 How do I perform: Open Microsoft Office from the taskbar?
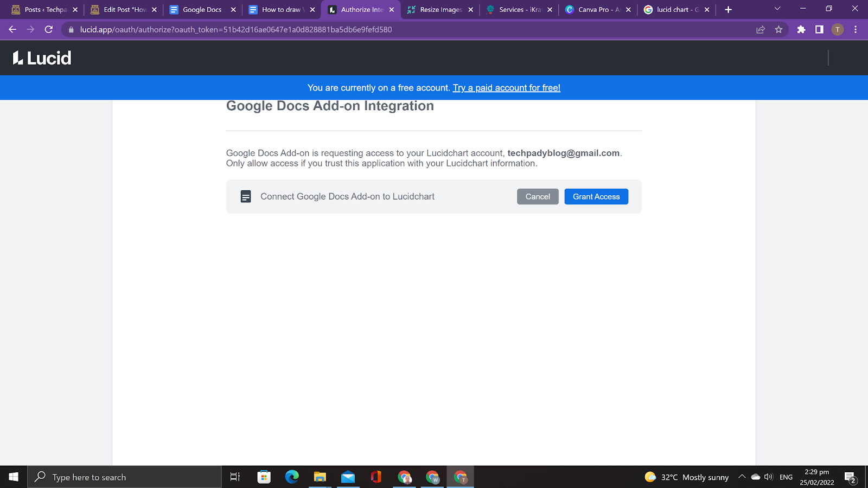point(376,477)
